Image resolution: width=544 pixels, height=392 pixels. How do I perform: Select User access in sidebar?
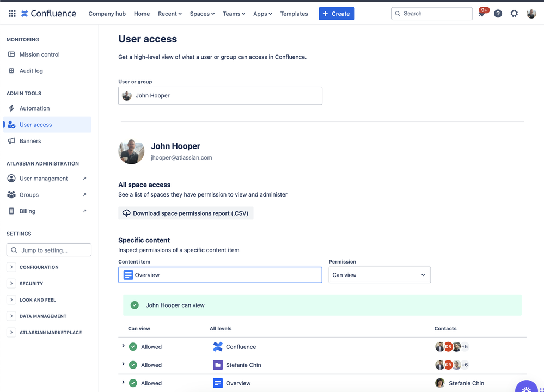tap(47, 125)
